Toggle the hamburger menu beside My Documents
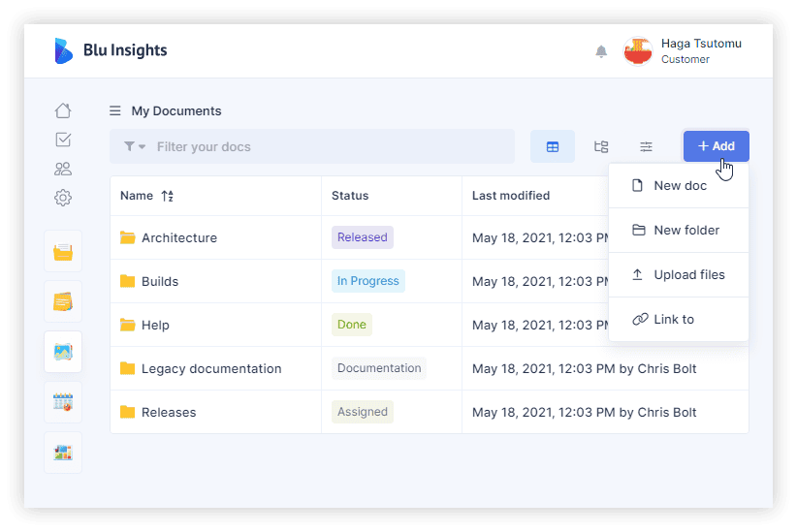 click(115, 110)
